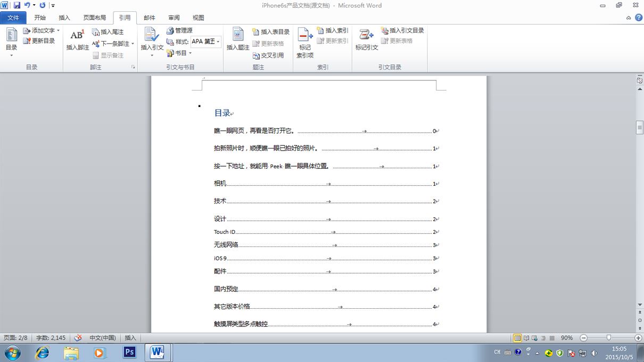Click 插入索引 to insert index
644x362 pixels.
click(x=333, y=30)
